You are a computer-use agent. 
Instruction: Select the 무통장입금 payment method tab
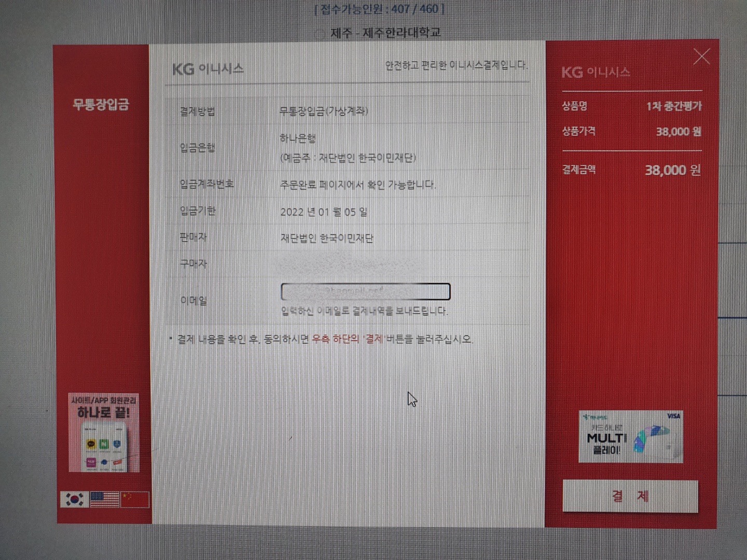pos(101,104)
